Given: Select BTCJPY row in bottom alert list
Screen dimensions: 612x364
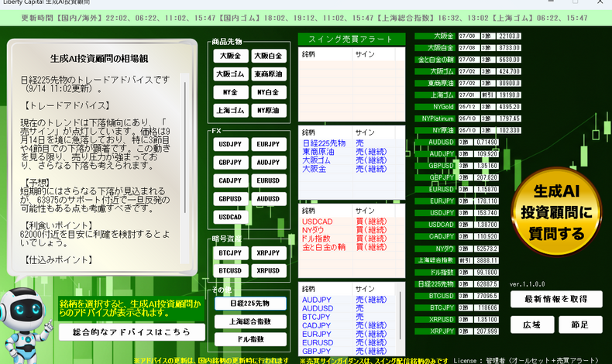Looking at the screenshot, I should pyautogui.click(x=348, y=317).
